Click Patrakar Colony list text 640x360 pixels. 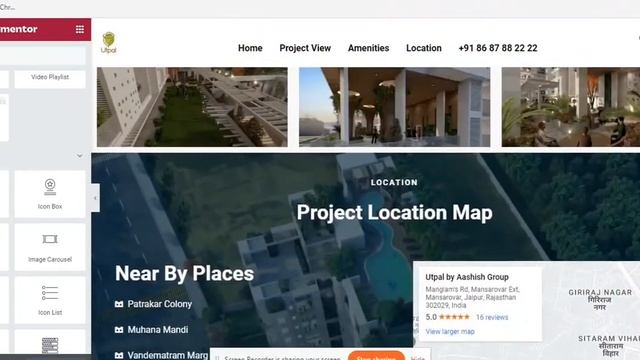coord(160,304)
